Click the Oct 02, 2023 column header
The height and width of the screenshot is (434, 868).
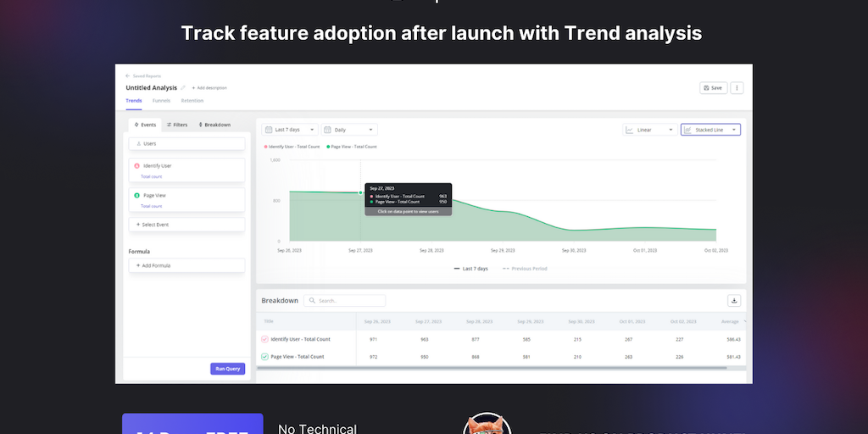click(683, 321)
